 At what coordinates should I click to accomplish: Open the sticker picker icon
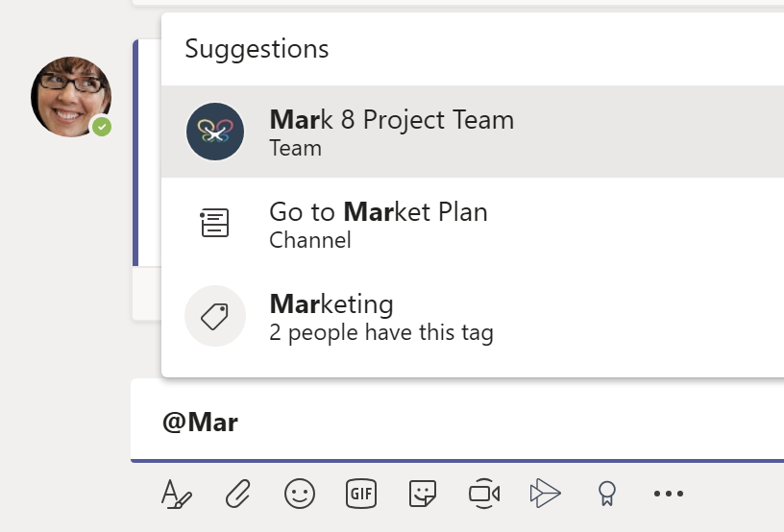click(x=423, y=494)
